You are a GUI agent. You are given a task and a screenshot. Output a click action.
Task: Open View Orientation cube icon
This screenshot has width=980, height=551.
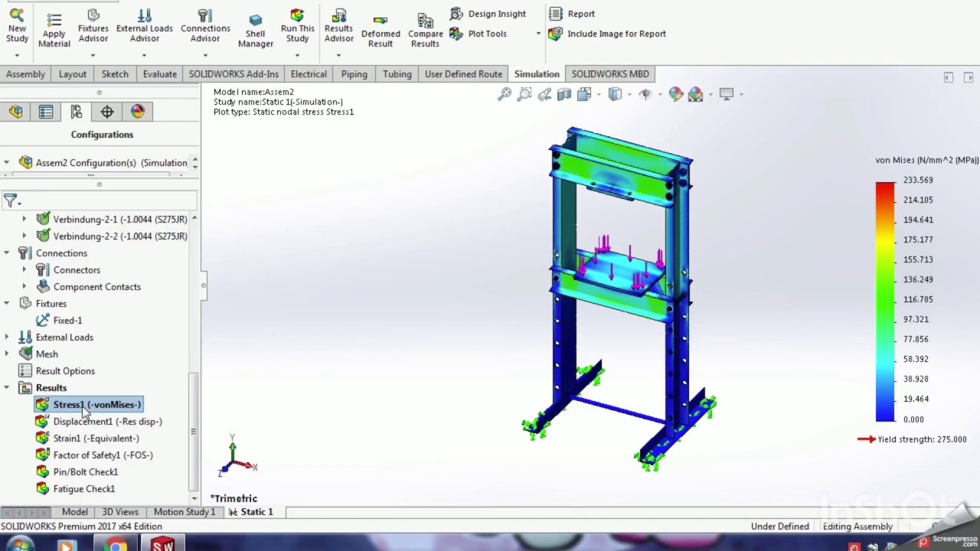(x=584, y=94)
